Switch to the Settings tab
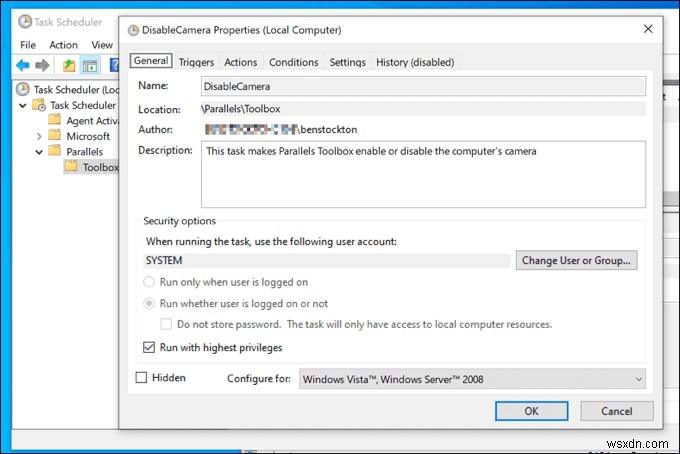 (347, 62)
